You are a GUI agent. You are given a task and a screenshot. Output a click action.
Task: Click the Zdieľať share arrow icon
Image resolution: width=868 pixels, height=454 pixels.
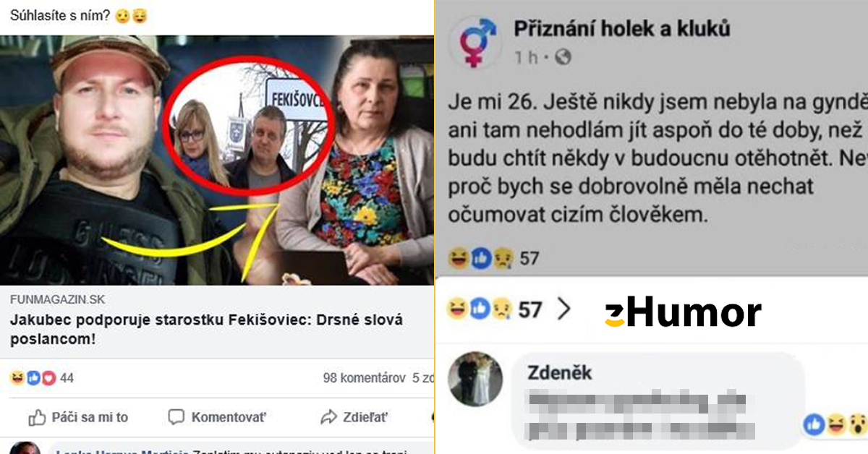328,417
